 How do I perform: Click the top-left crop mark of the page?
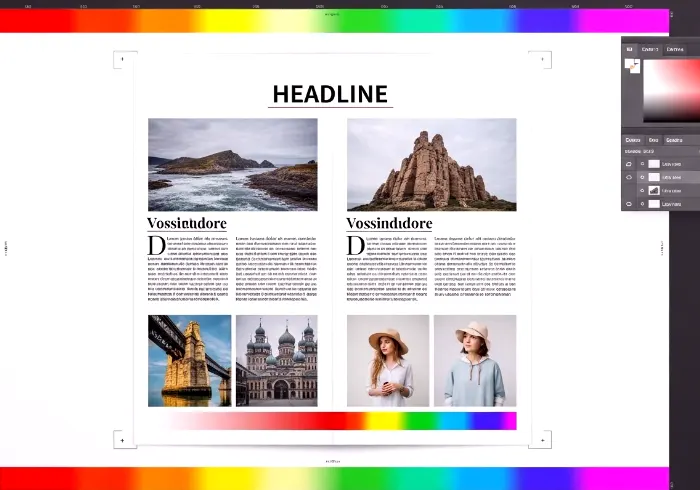[x=123, y=59]
